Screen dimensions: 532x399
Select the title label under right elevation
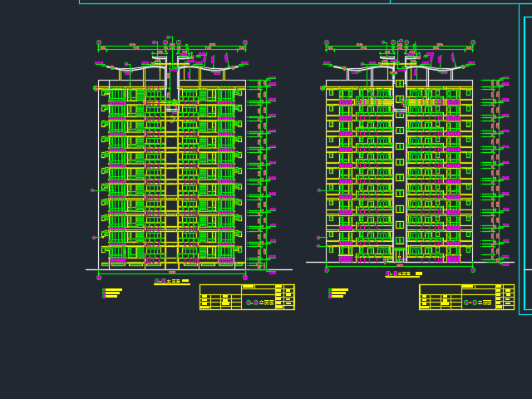[x=403, y=273]
